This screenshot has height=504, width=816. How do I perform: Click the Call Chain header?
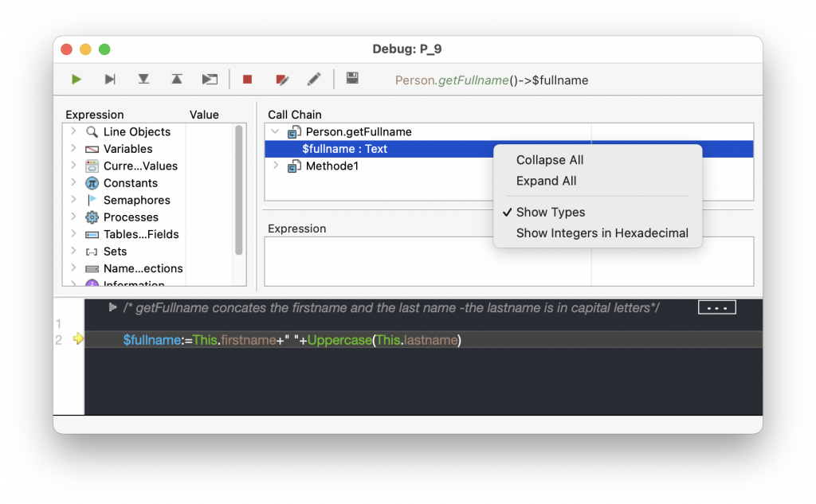pos(295,115)
